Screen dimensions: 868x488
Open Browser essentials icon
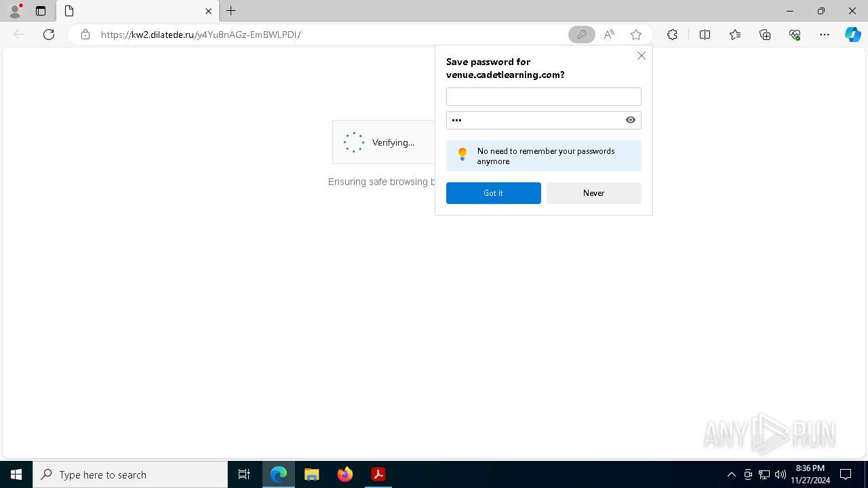click(x=795, y=35)
